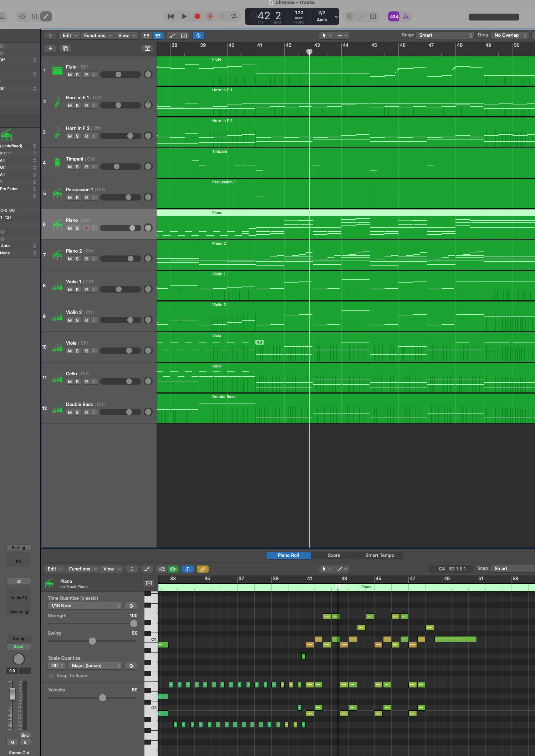Expand the LCD display mode chevron
535x756 pixels.
(336, 16)
